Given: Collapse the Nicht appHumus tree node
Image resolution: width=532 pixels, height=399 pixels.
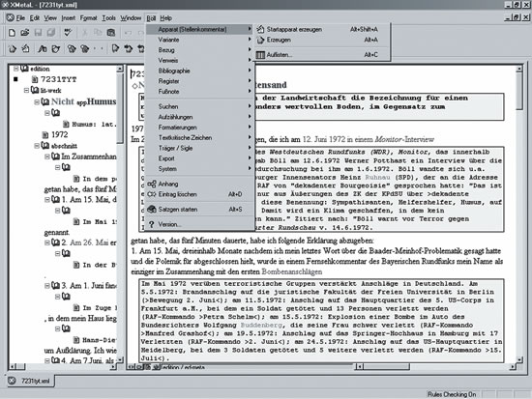Looking at the screenshot, I should [37, 102].
